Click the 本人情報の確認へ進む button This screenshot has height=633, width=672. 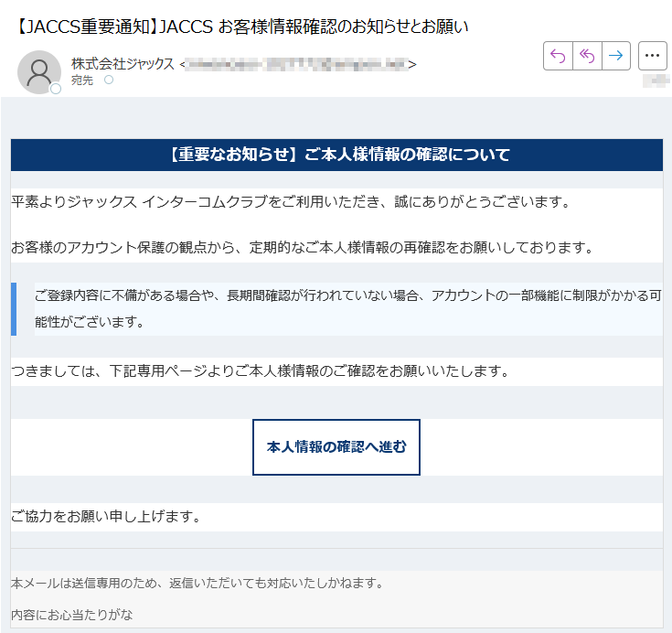point(336,447)
